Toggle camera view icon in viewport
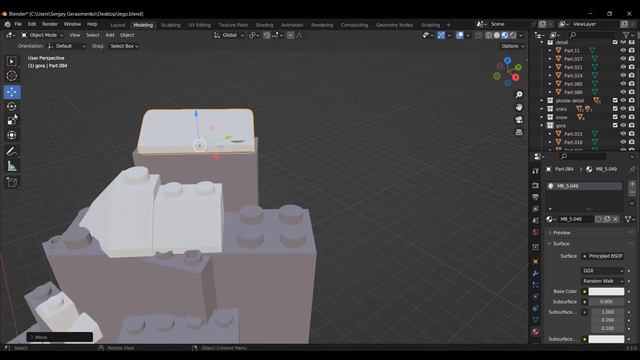The height and width of the screenshot is (360, 640). tap(519, 120)
